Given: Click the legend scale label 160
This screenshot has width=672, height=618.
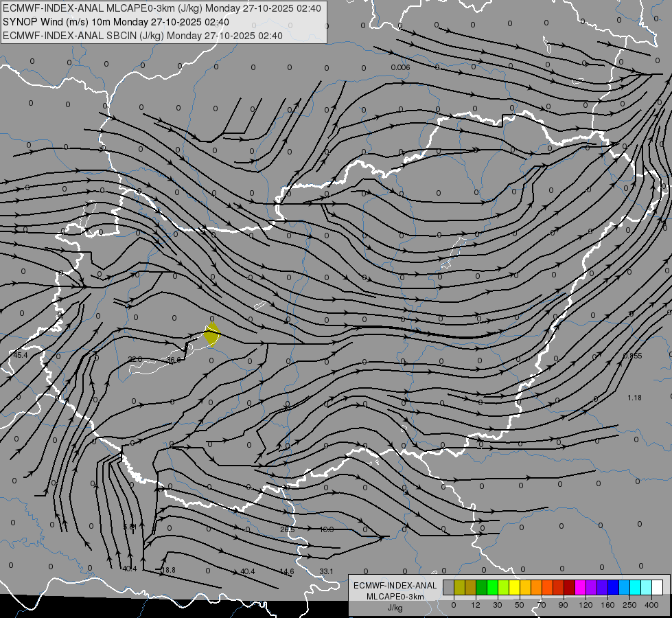Looking at the screenshot, I should (607, 605).
